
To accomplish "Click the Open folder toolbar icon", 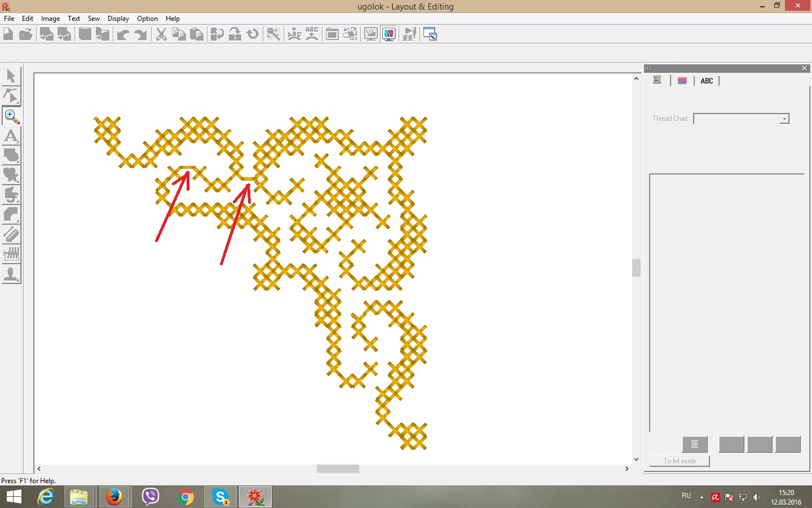I will (25, 34).
